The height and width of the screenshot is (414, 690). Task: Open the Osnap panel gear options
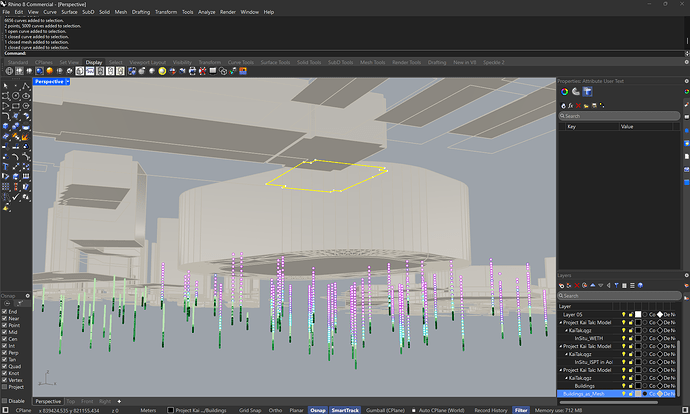point(27,296)
